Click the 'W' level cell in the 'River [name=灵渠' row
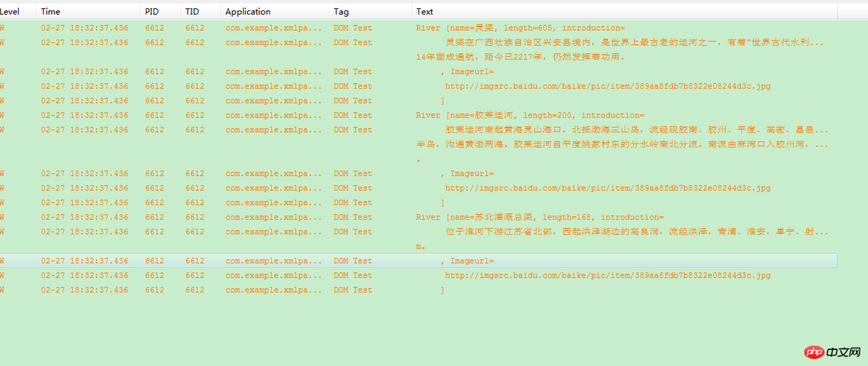This screenshot has height=366, width=868. click(2, 28)
